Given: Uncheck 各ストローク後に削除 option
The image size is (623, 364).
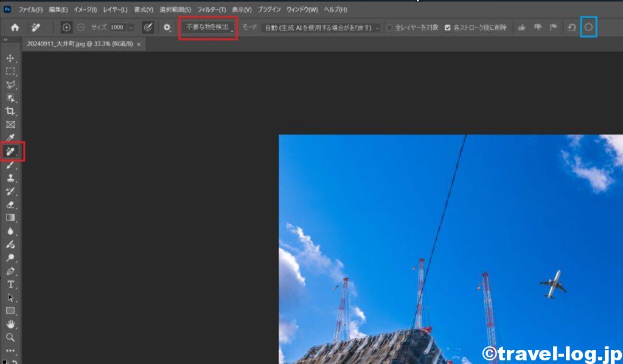Looking at the screenshot, I should [448, 27].
